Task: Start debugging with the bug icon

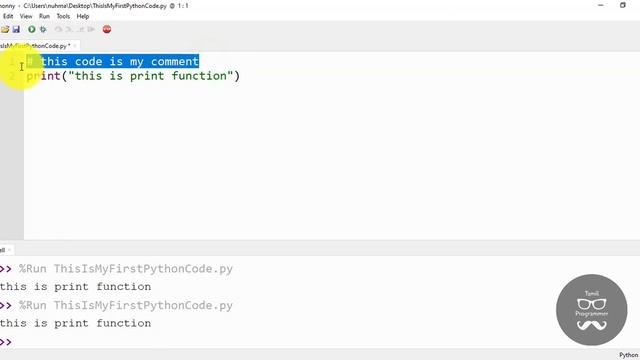Action: (43, 29)
